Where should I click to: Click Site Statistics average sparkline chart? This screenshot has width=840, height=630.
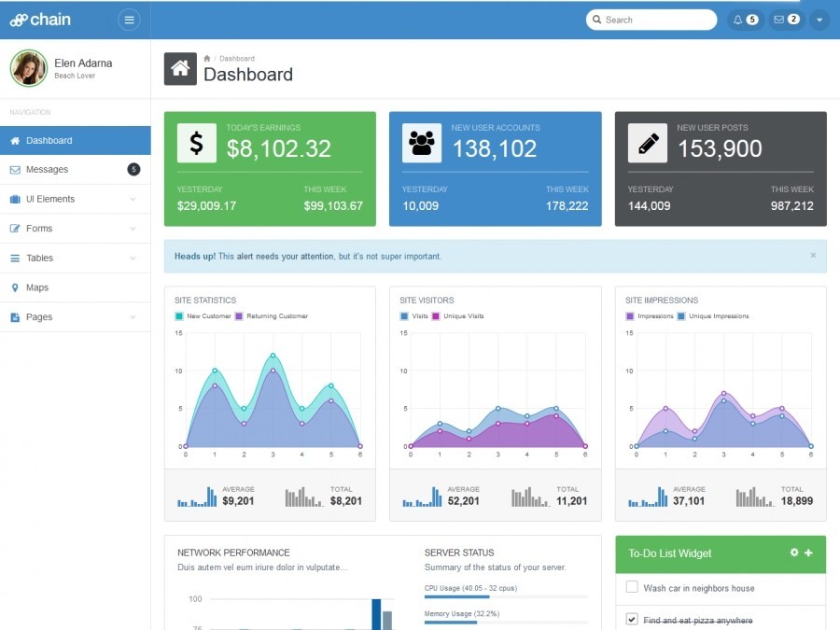click(x=197, y=497)
